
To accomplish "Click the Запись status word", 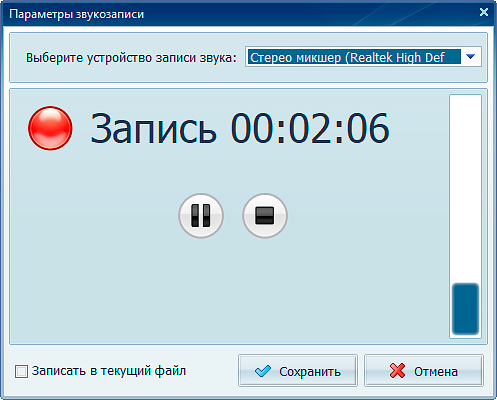I will 154,128.
